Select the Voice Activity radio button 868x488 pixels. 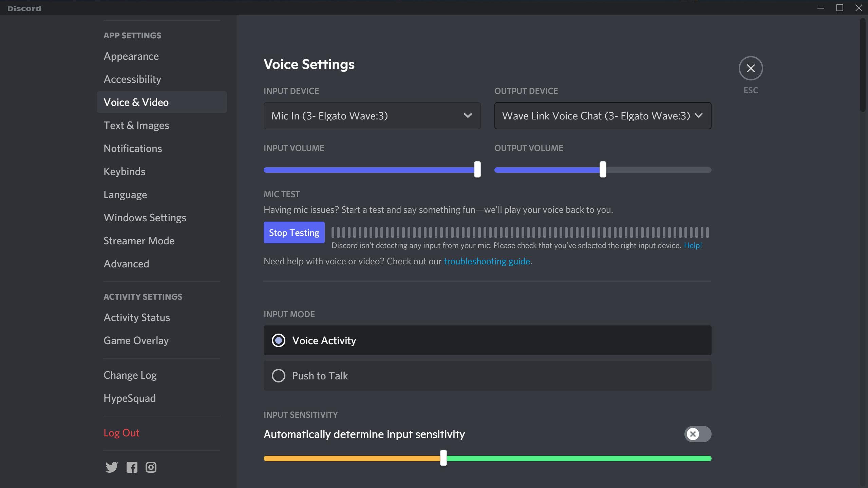tap(279, 340)
